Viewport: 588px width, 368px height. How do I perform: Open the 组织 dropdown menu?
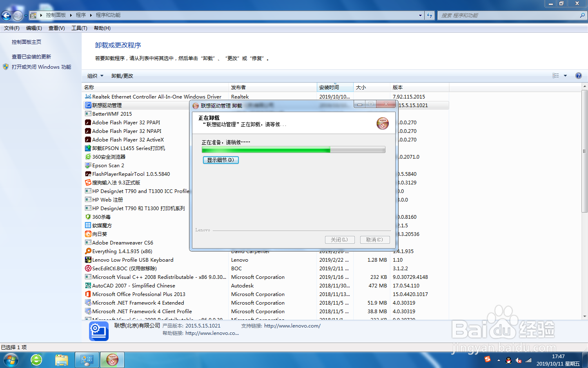point(95,76)
